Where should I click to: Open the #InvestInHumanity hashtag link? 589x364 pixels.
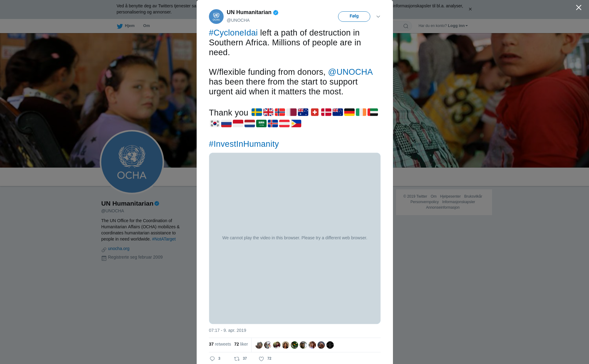pos(244,144)
